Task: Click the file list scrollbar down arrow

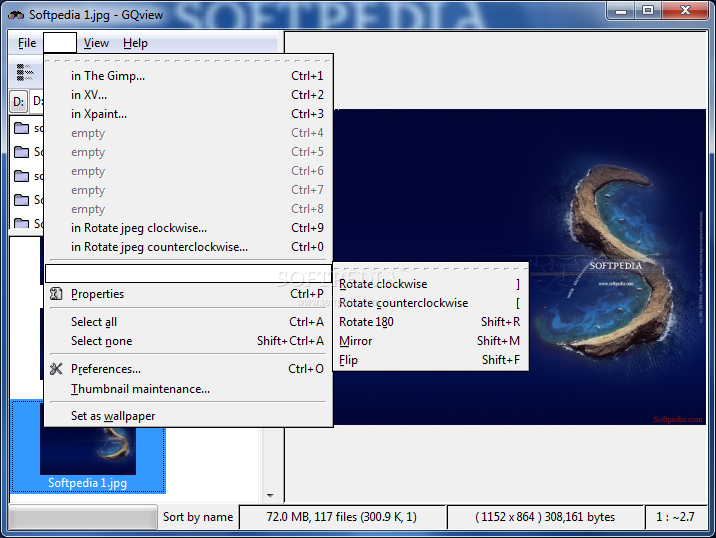Action: point(270,496)
